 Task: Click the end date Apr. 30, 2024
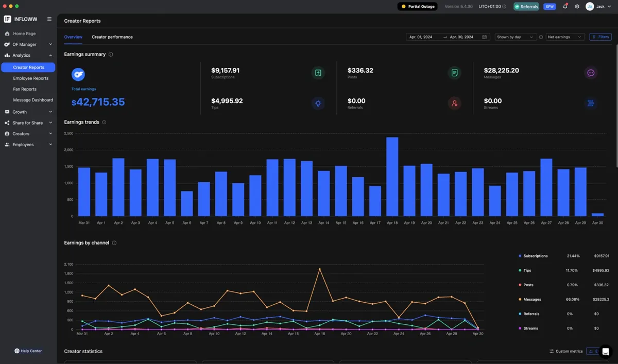461,37
